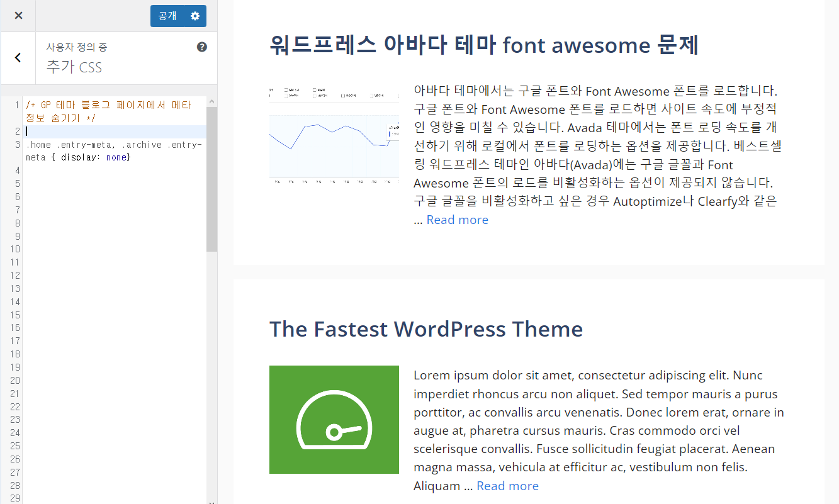Click the 공개 publish button
Screen dimensions: 839x504
(167, 16)
